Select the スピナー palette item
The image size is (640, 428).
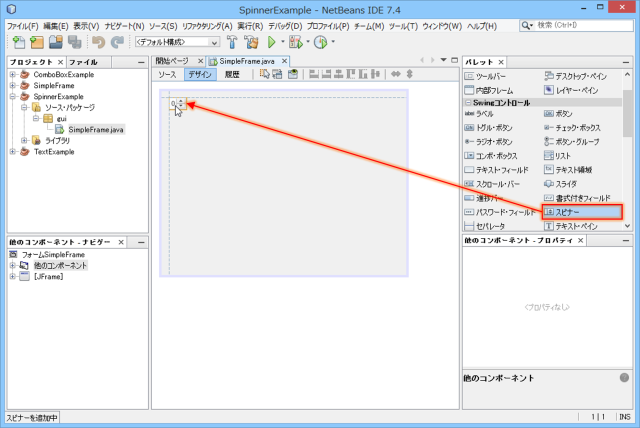coord(582,212)
